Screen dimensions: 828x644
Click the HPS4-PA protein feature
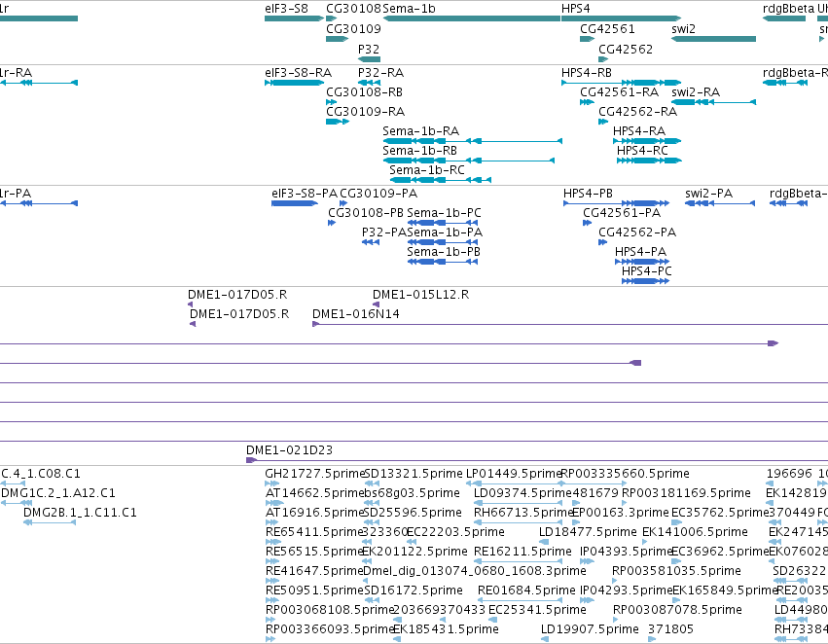(642, 262)
